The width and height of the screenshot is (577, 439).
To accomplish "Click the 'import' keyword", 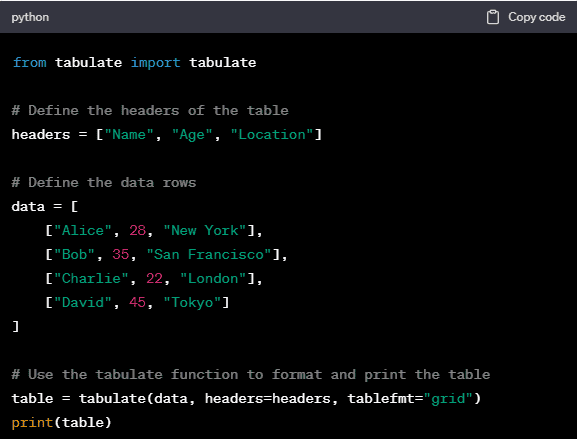I will click(156, 63).
